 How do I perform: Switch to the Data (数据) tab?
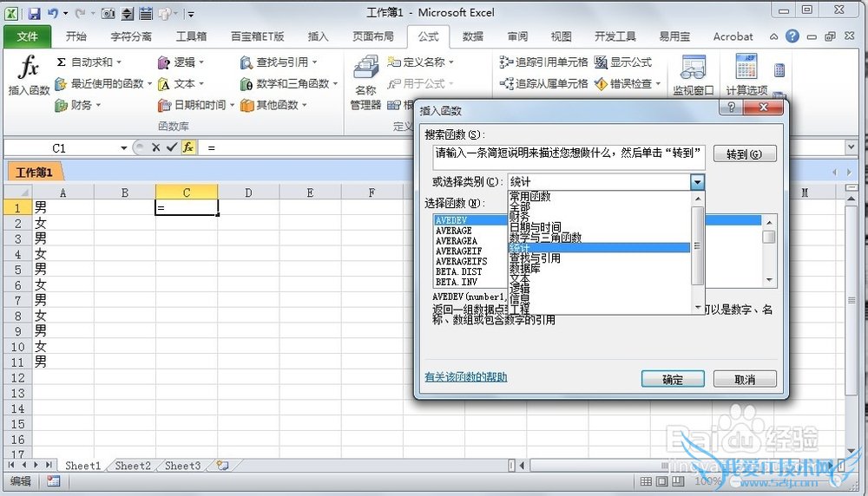473,36
